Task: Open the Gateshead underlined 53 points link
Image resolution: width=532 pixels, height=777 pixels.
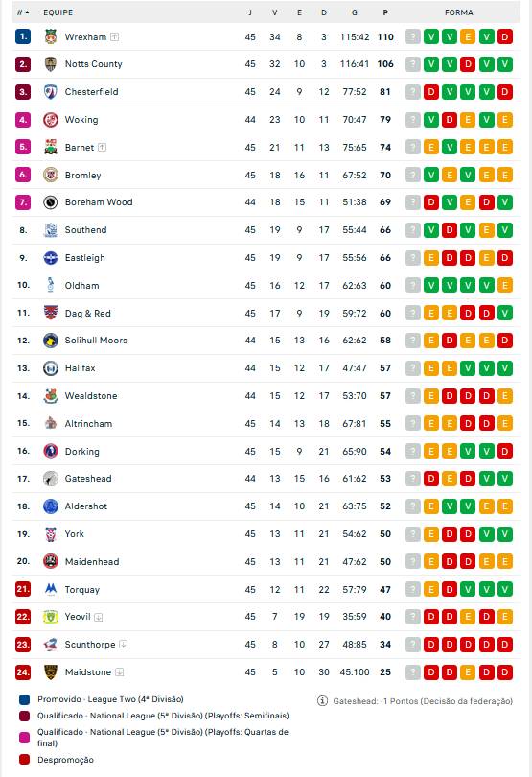Action: 385,479
